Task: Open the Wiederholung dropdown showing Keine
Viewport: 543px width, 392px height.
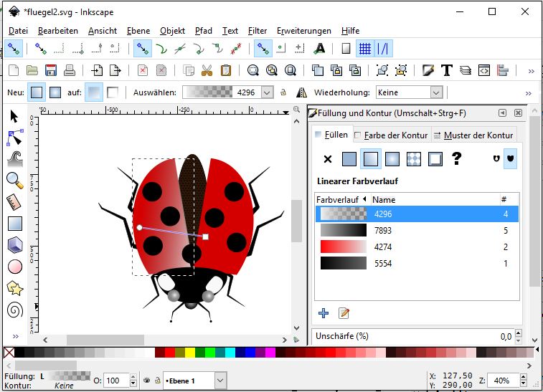Action: pyautogui.click(x=435, y=92)
